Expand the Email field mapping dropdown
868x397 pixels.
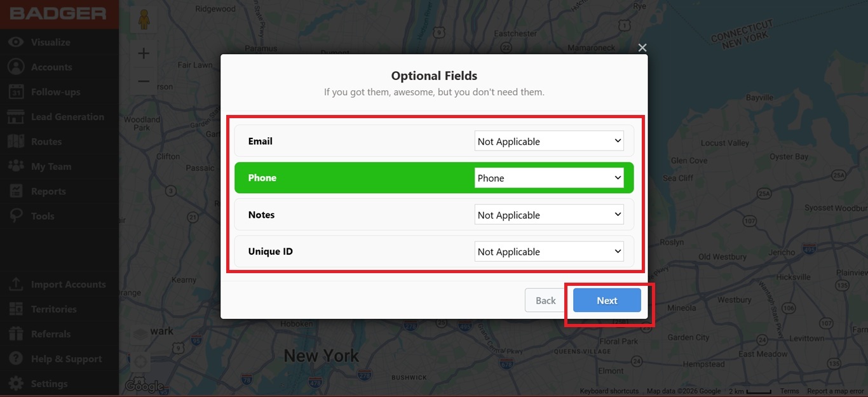tap(549, 141)
